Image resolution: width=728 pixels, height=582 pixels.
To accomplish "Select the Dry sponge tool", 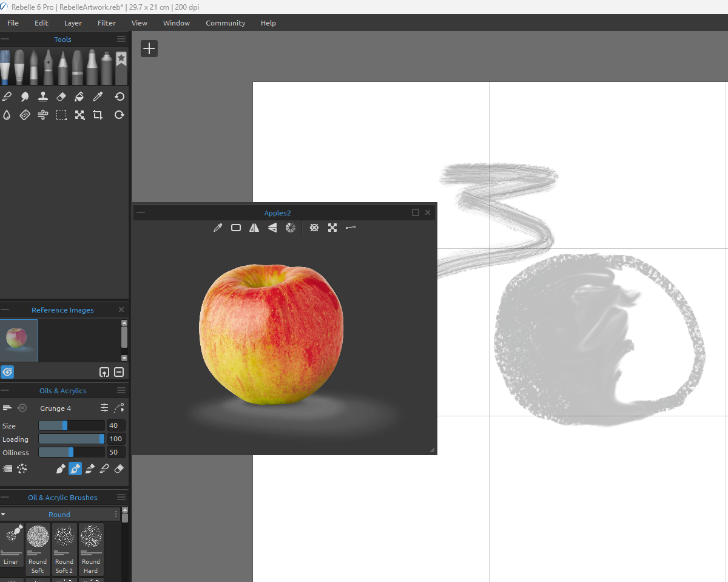I will point(25,115).
